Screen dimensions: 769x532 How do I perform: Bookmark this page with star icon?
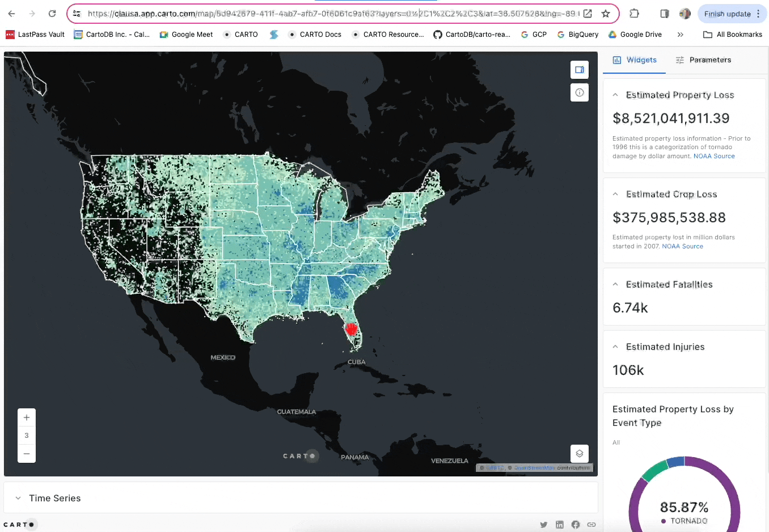606,14
